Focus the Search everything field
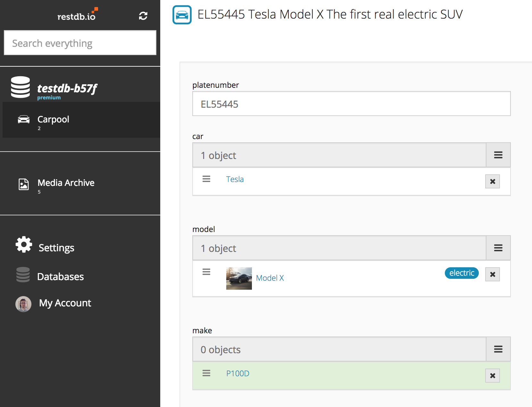The image size is (532, 407). [x=80, y=43]
